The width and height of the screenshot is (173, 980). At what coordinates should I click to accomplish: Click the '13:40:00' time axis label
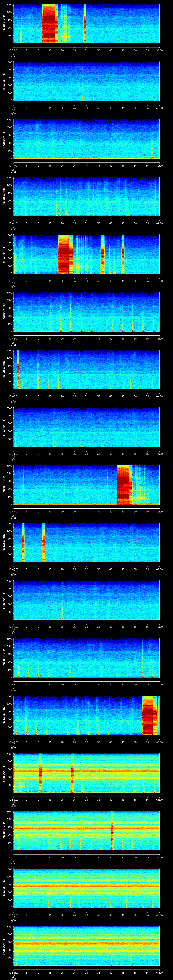13,223
